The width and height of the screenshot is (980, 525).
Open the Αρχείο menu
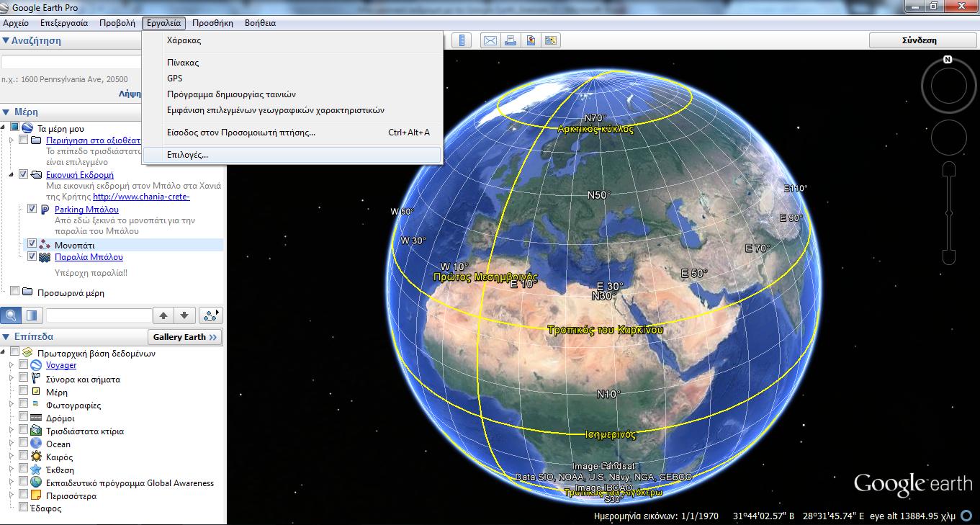(17, 23)
